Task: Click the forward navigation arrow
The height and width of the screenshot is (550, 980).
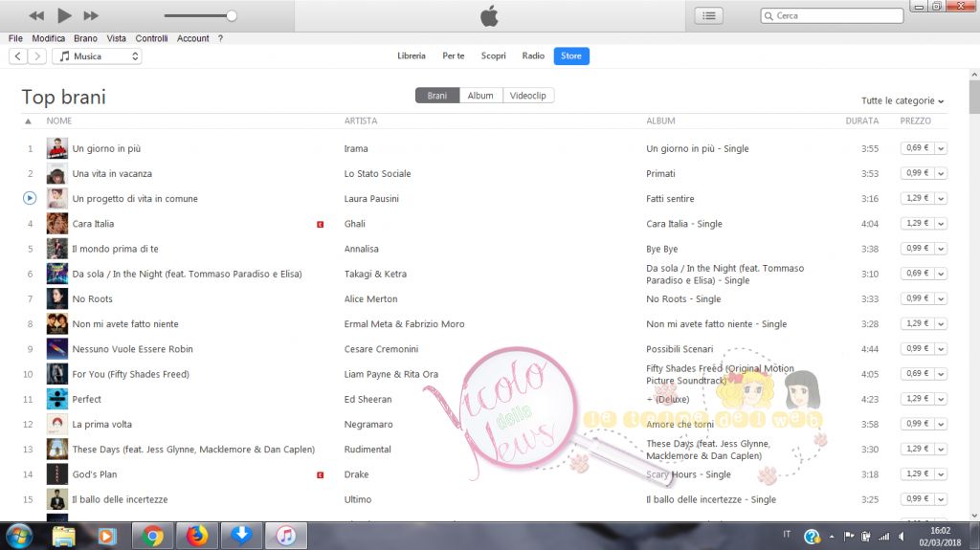Action: (x=37, y=56)
